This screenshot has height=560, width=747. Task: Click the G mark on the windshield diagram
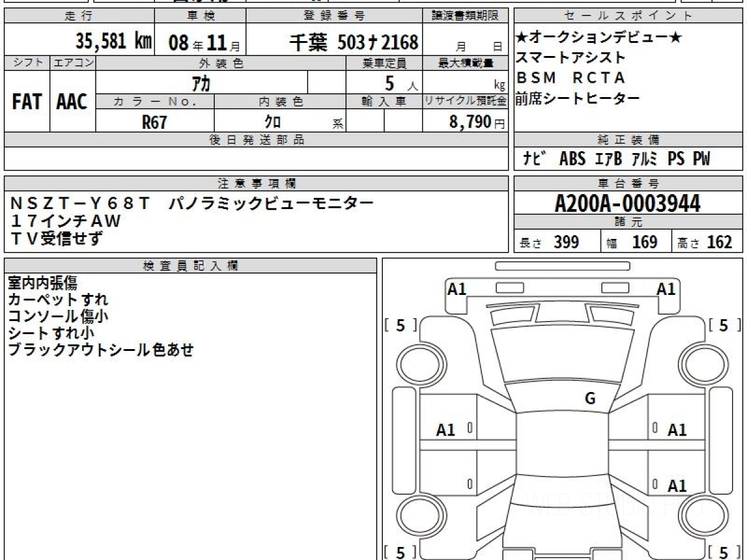click(590, 399)
